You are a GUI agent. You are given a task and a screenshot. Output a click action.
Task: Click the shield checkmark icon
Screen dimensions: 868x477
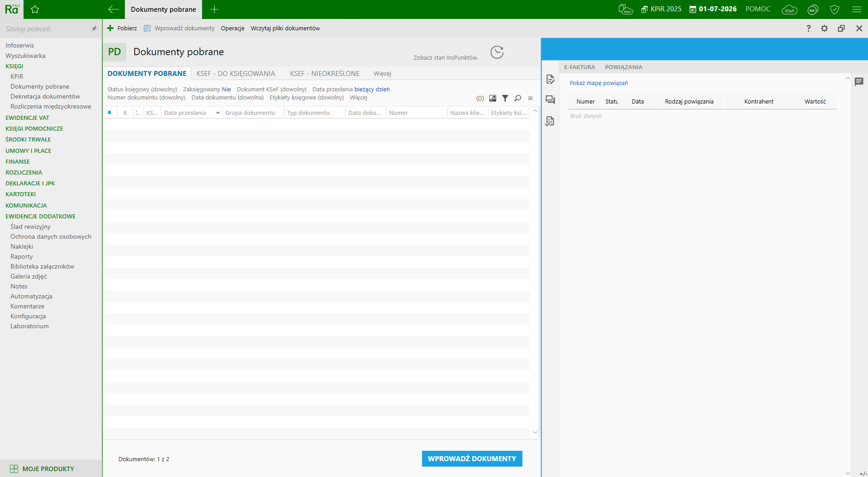(x=835, y=9)
